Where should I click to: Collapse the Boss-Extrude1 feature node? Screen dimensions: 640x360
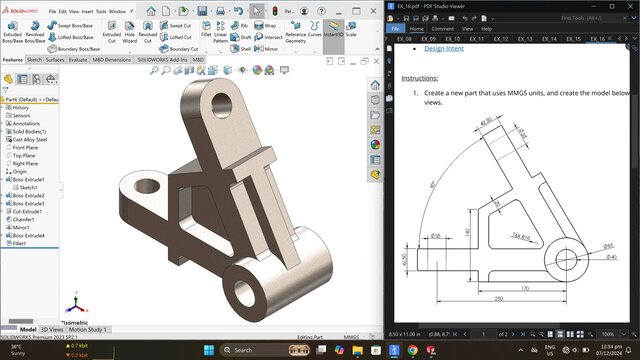pos(2,180)
